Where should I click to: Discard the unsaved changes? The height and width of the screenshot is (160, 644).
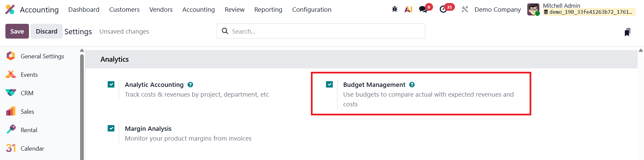(x=46, y=31)
